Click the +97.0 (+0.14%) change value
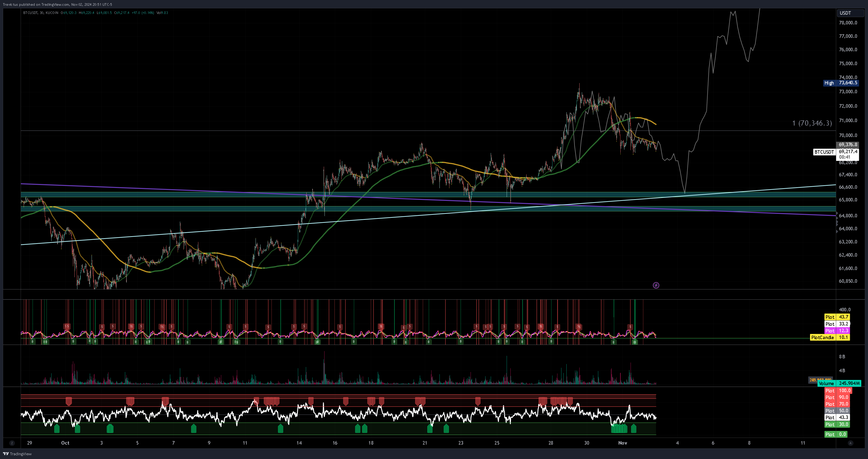 (143, 13)
